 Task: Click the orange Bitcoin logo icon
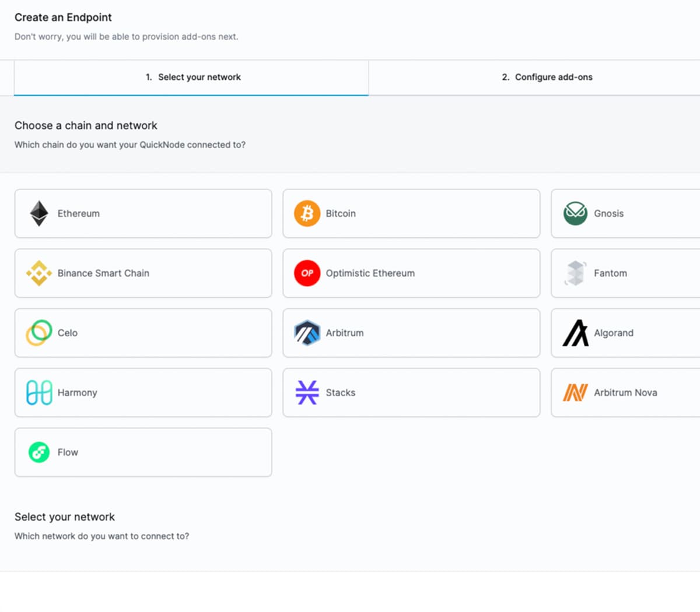coord(307,213)
